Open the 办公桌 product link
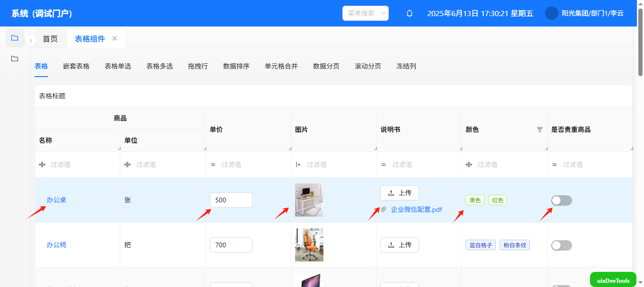This screenshot has height=287, width=644. click(56, 200)
